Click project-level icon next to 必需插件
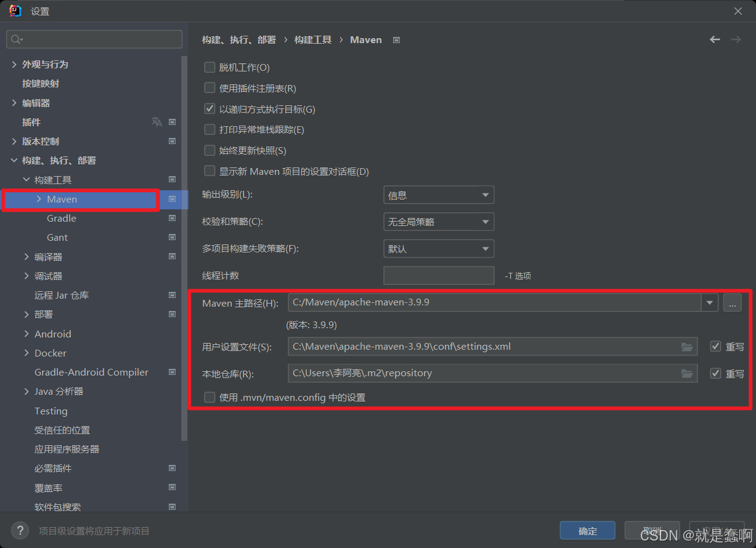Viewport: 756px width, 548px height. coord(173,468)
